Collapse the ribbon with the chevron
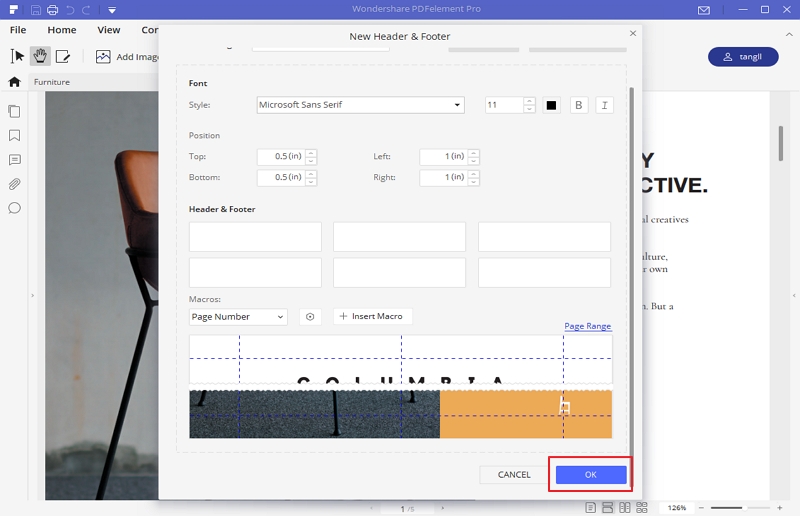 [x=789, y=34]
